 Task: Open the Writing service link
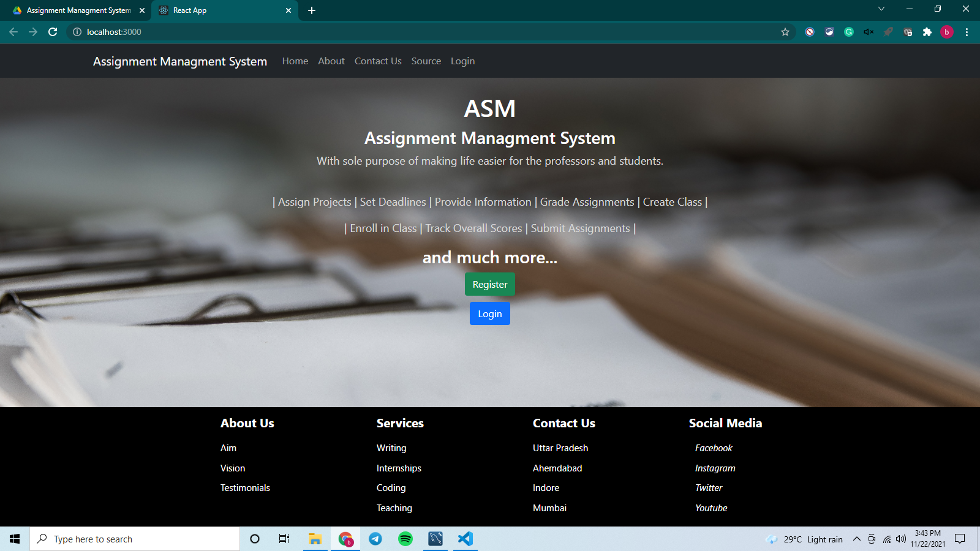391,448
